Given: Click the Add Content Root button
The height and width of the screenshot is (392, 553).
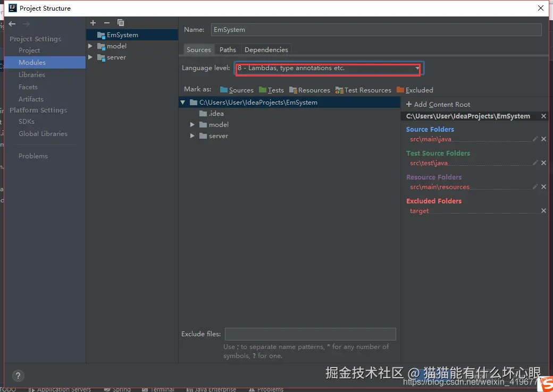Looking at the screenshot, I should pos(438,105).
